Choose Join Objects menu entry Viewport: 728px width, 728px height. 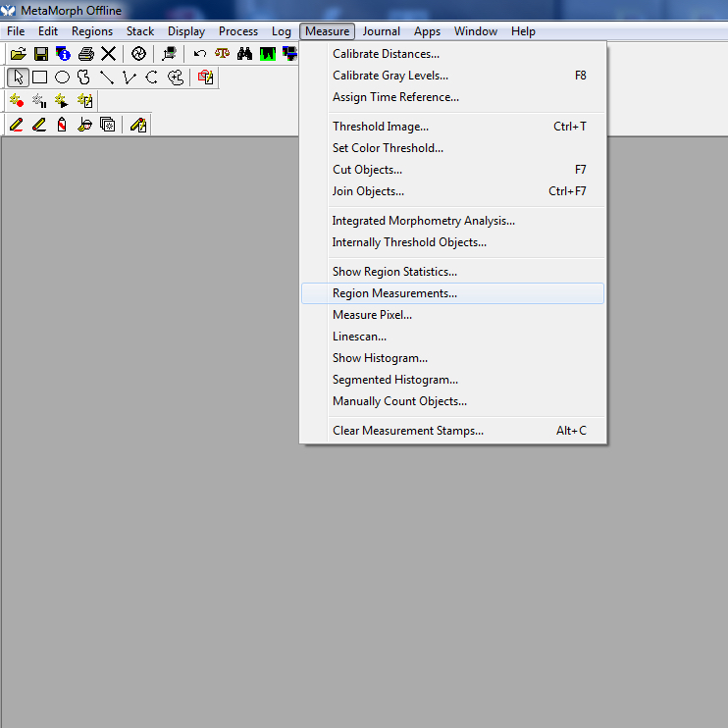click(452, 191)
